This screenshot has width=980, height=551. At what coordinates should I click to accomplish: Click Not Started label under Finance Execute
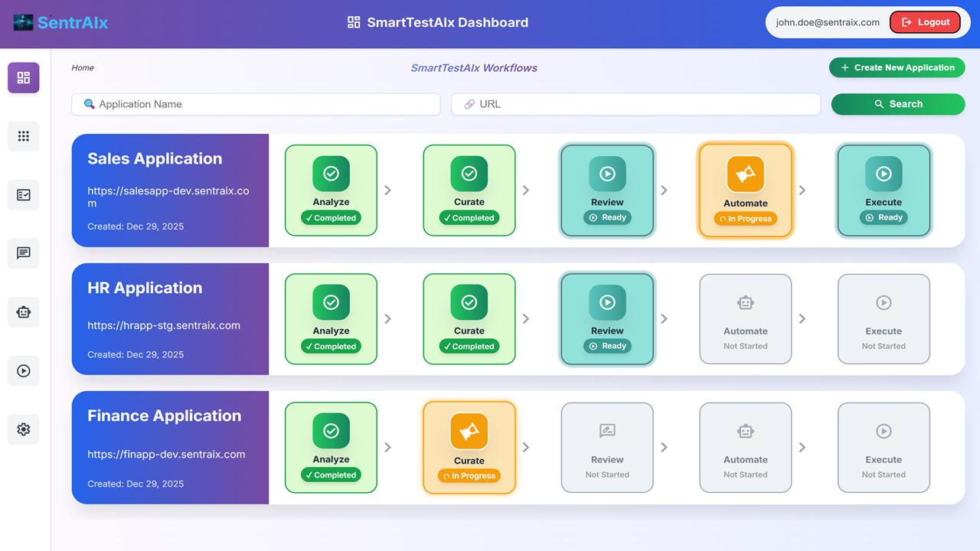884,474
